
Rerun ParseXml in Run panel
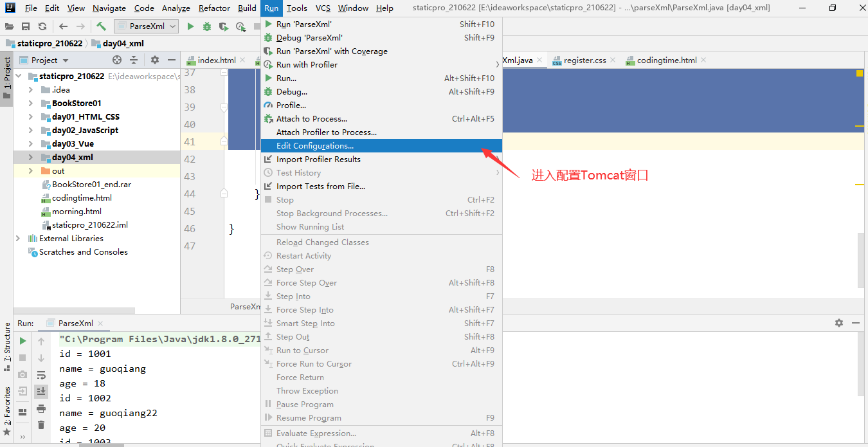coord(23,341)
